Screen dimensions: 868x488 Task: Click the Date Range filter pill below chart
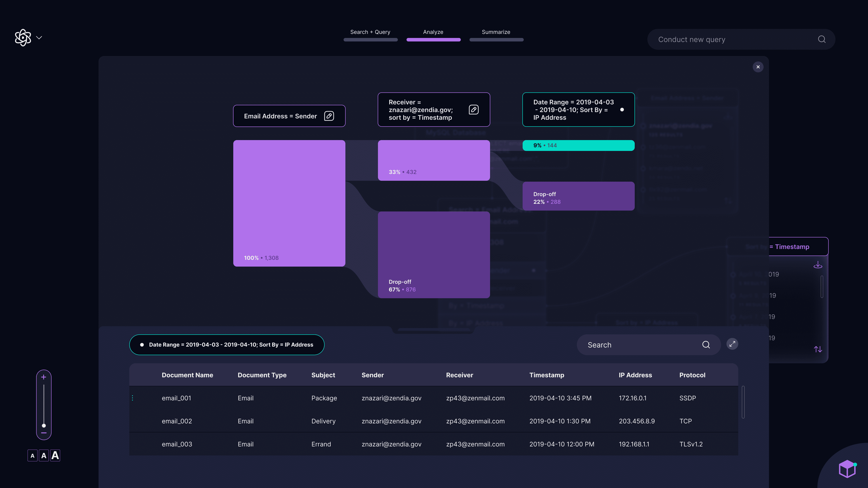coord(227,345)
